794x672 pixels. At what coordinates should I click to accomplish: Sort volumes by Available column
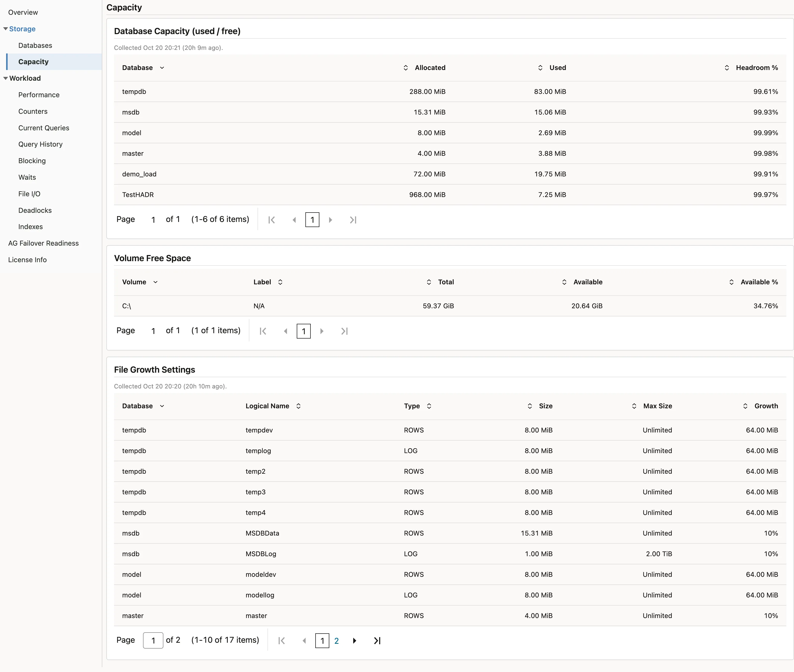click(x=564, y=282)
